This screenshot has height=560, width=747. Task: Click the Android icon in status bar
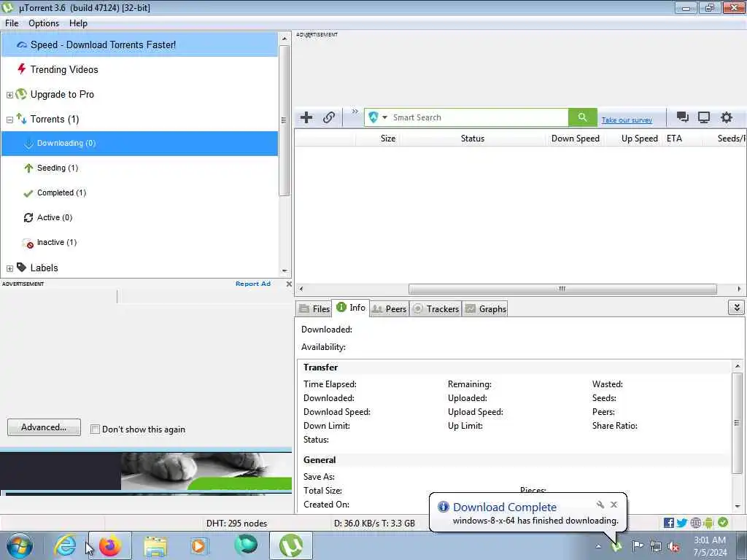(x=708, y=523)
